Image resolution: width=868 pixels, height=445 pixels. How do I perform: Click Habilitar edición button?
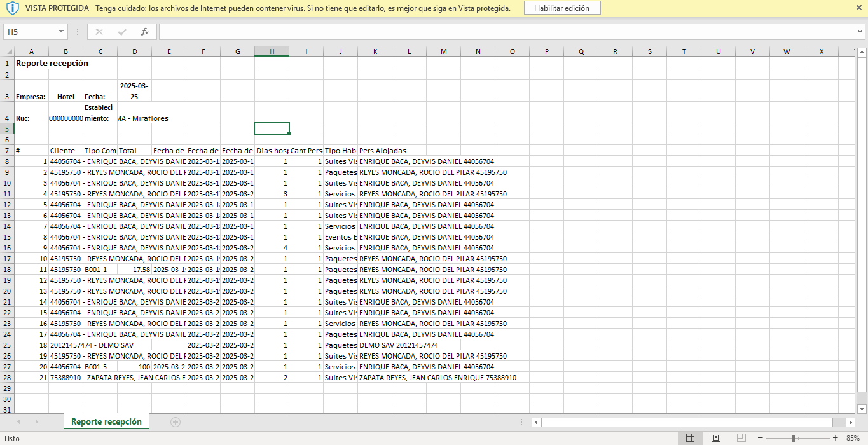[x=561, y=8]
